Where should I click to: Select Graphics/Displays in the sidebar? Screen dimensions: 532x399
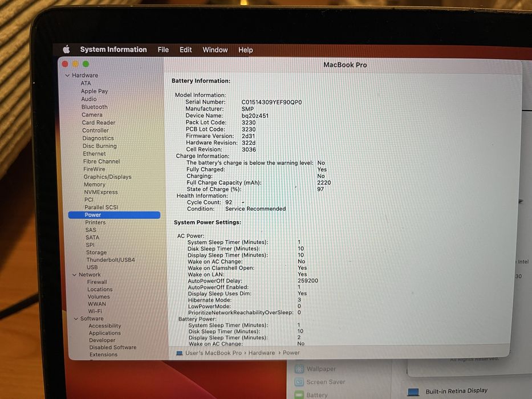[x=108, y=177]
